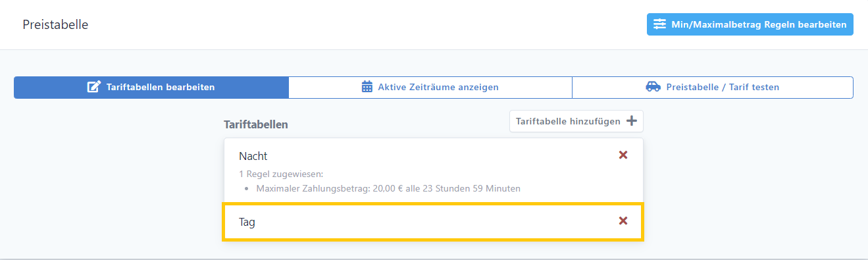Image resolution: width=868 pixels, height=260 pixels.
Task: Click the Tariftabellen section heading
Action: pos(256,124)
